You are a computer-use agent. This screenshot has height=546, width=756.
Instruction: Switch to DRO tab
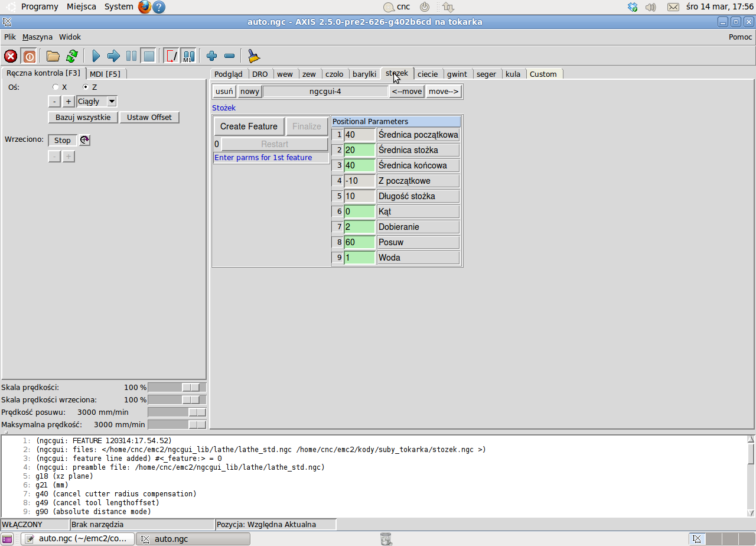point(260,74)
